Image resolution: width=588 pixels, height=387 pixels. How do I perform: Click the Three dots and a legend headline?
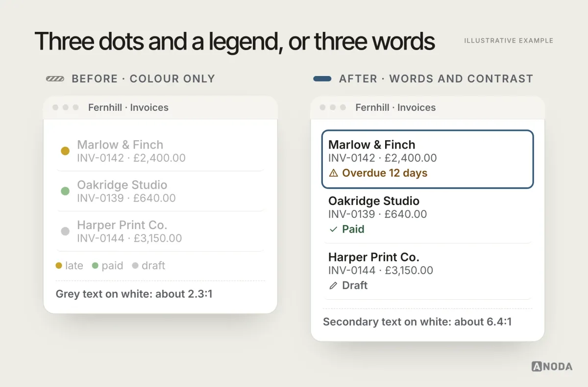(x=235, y=41)
